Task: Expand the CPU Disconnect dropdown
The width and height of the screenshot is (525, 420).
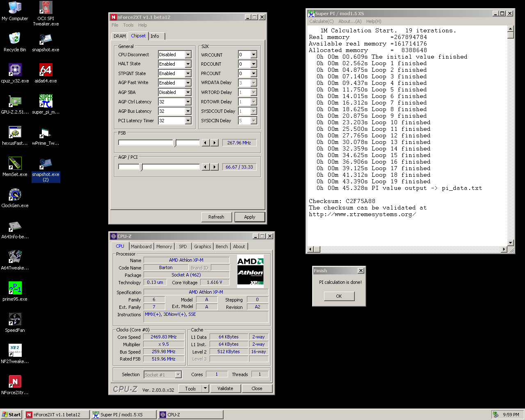Action: 188,55
